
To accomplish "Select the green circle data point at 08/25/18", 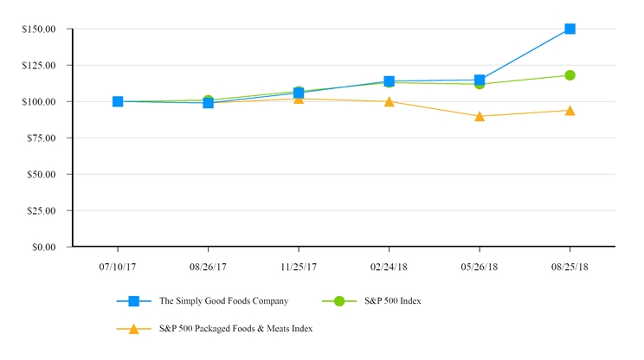I will click(570, 75).
